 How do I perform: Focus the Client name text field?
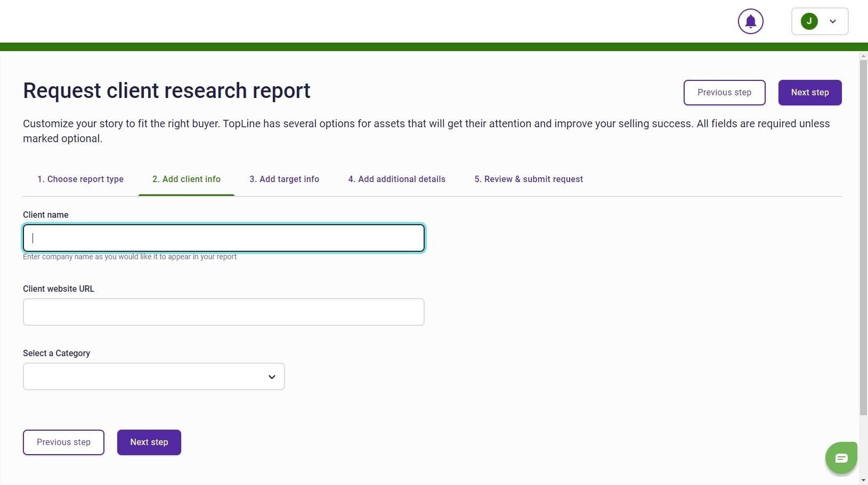tap(223, 238)
